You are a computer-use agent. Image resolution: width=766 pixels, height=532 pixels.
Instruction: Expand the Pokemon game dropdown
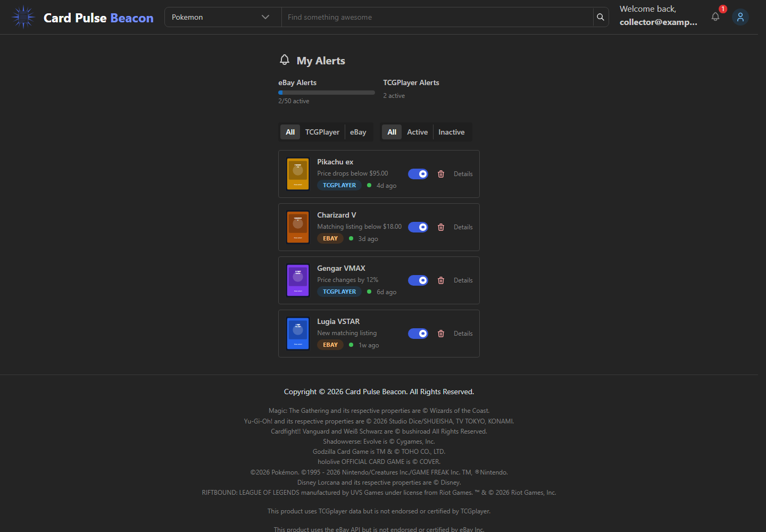(223, 17)
